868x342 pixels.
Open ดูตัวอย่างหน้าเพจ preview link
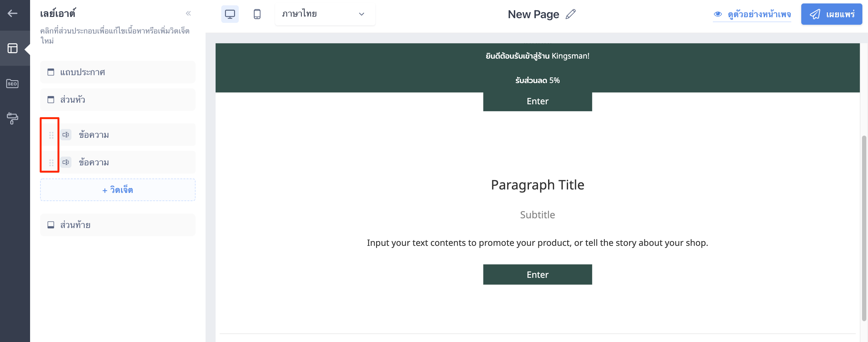(x=759, y=14)
